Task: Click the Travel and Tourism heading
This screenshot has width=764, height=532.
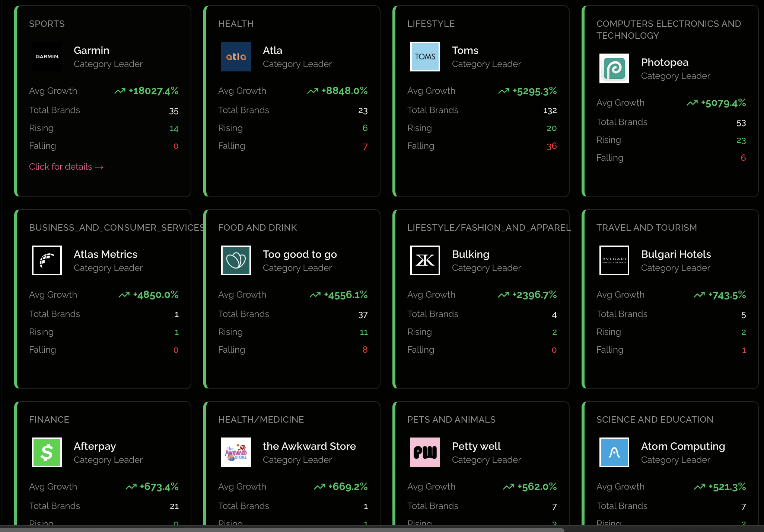Action: pos(646,228)
